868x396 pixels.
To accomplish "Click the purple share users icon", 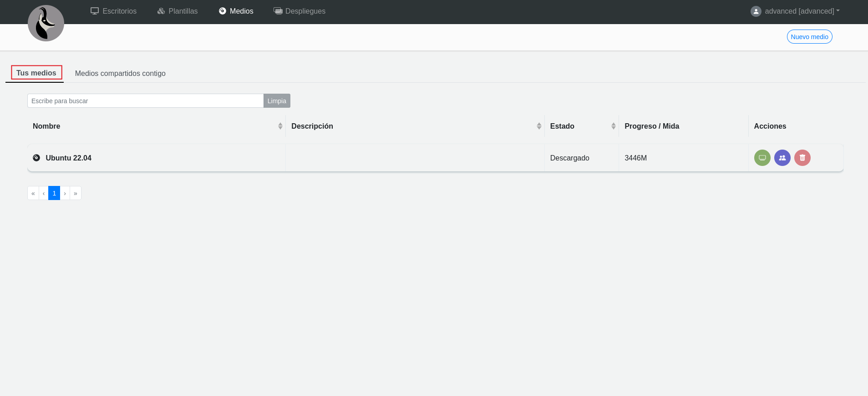I will (782, 158).
